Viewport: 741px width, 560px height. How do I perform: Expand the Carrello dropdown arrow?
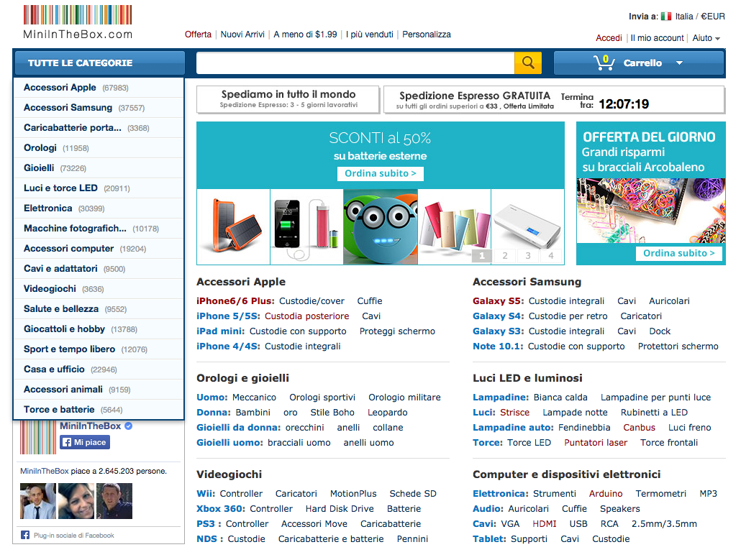pos(679,63)
